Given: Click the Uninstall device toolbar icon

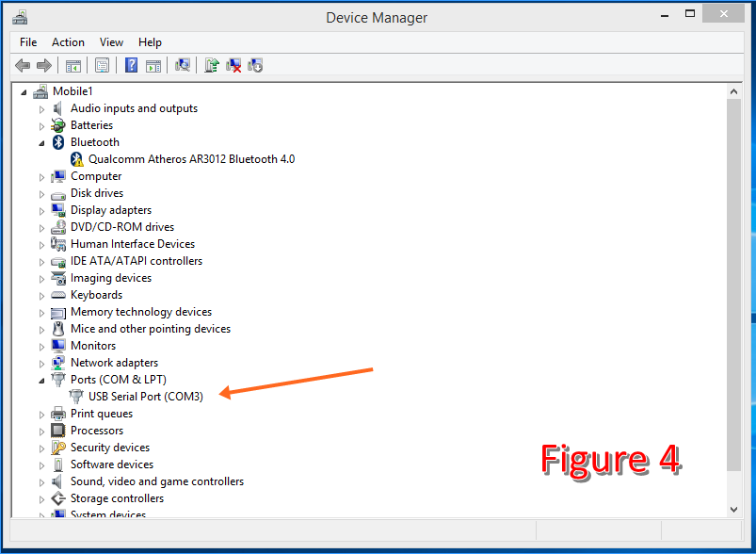Looking at the screenshot, I should [233, 65].
